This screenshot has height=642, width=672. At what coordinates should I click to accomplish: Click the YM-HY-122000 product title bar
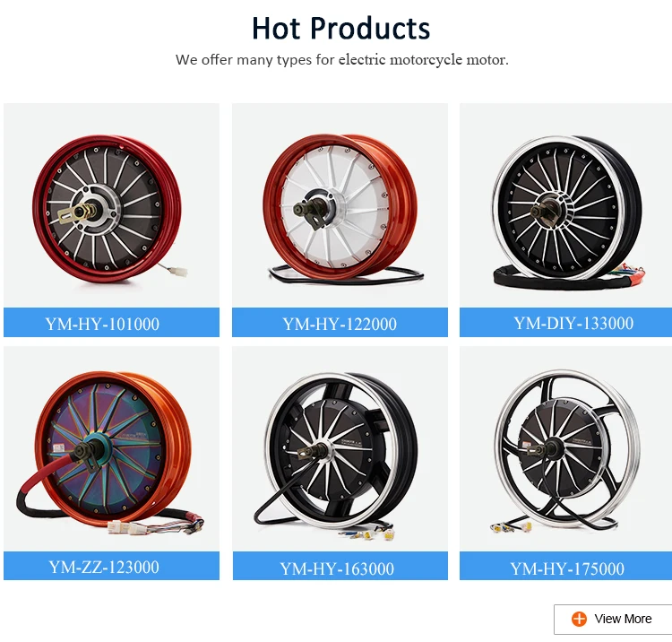(340, 323)
